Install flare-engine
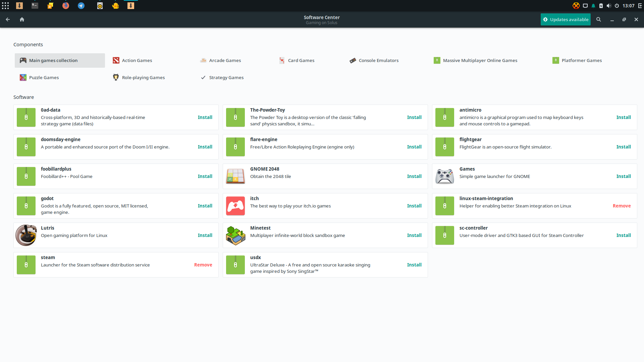This screenshot has width=644, height=362. [414, 147]
